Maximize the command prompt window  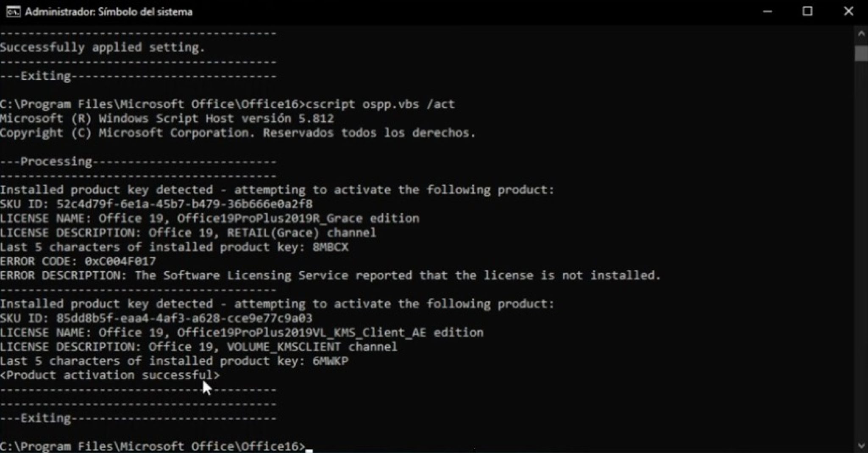point(807,11)
